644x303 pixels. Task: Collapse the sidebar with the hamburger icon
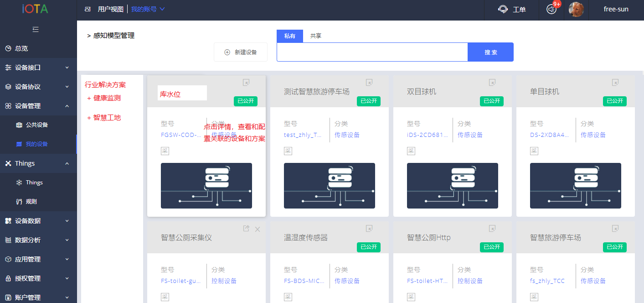coord(36,30)
